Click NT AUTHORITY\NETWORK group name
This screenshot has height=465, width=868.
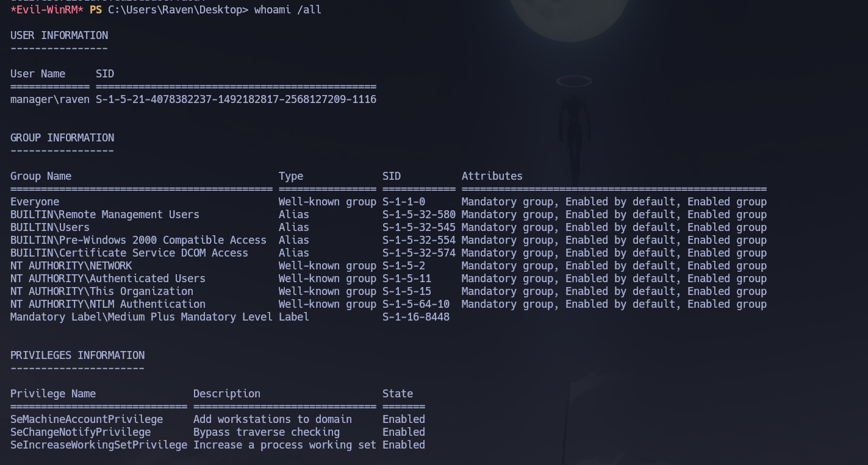(71, 266)
